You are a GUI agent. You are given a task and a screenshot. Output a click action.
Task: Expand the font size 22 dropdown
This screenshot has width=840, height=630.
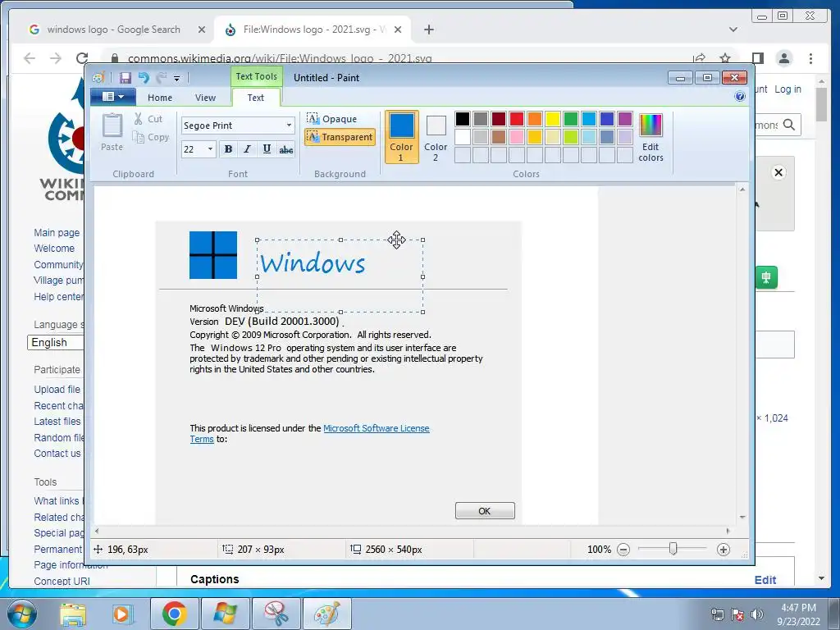(211, 149)
